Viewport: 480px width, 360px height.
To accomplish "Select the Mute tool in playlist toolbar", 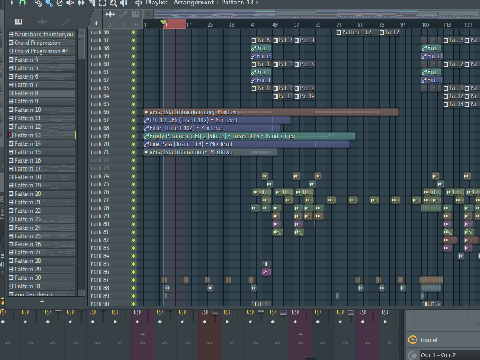I will tap(70, 3).
